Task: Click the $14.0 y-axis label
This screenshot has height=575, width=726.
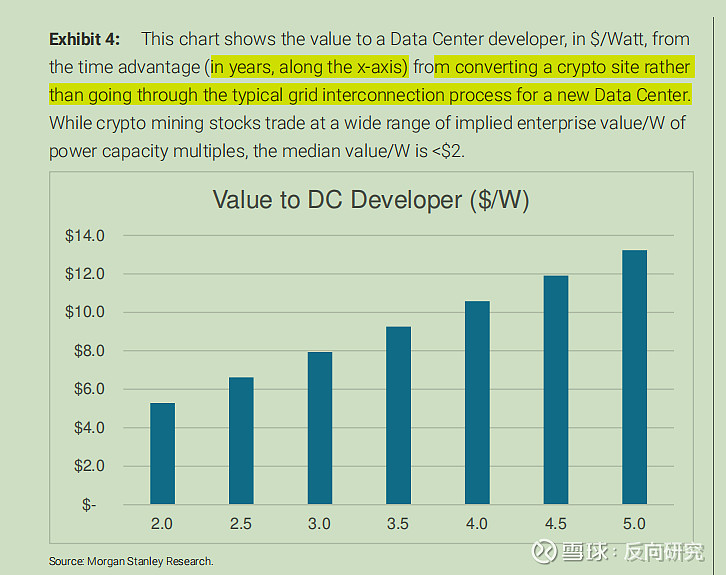Action: [x=85, y=236]
